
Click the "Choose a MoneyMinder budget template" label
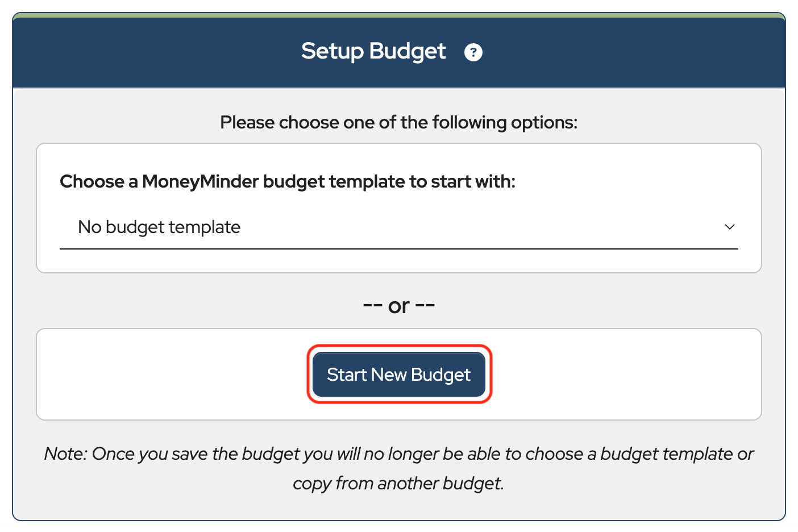[x=287, y=181]
